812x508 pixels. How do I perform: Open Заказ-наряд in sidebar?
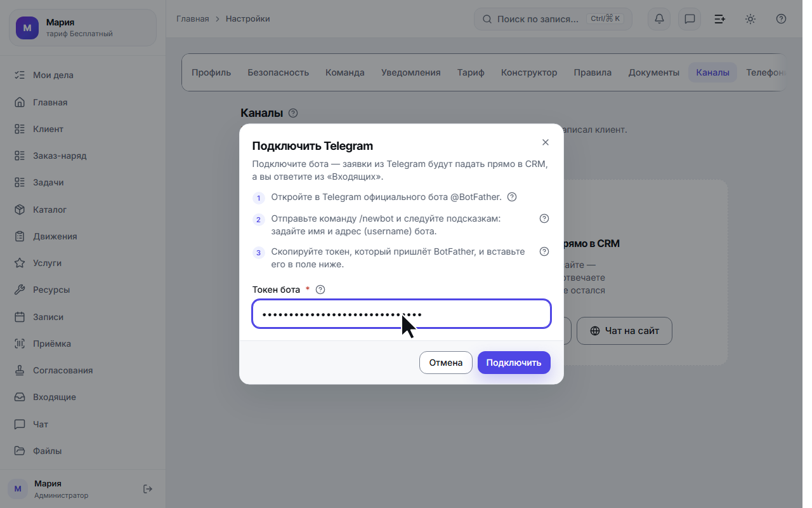[x=82, y=156]
